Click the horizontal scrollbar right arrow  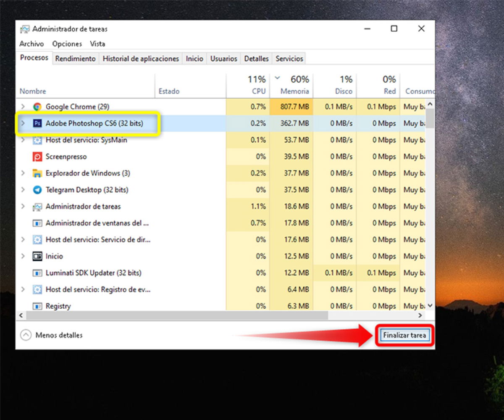tap(420, 315)
